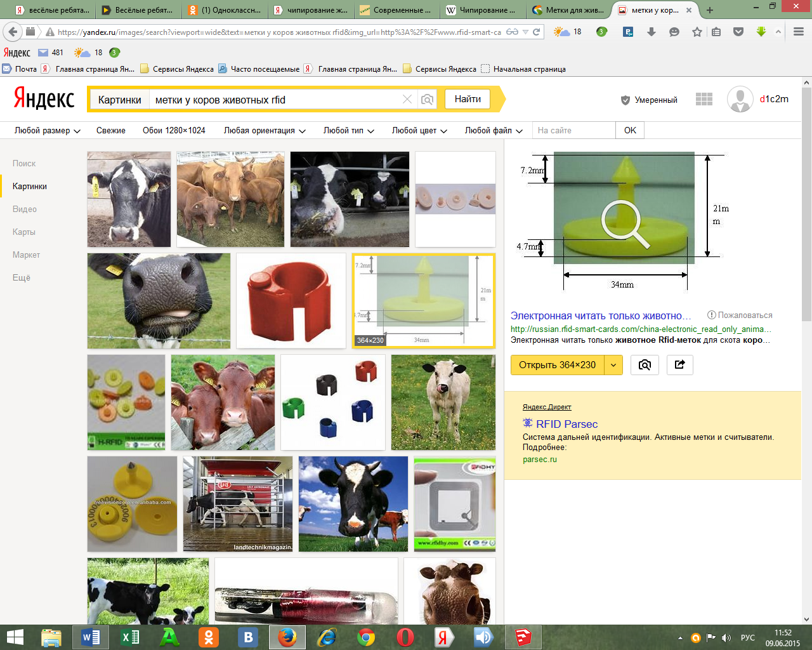Open the multicolored leg bands thumbnail
The image size is (812, 650).
[333, 402]
